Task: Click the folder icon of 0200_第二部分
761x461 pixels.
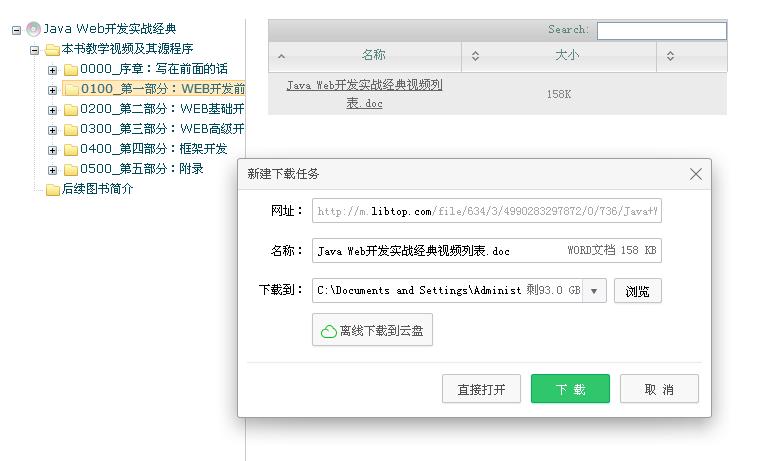Action: coord(71,109)
